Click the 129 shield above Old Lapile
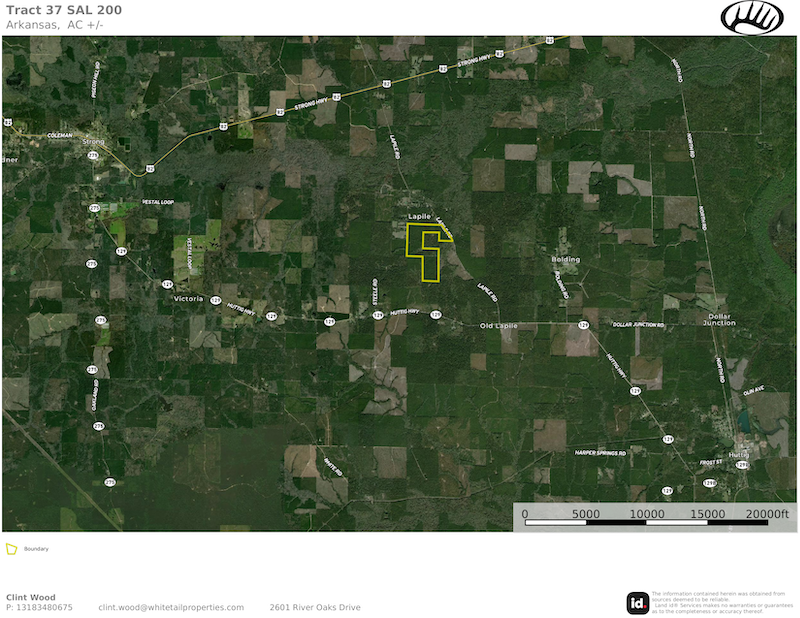This screenshot has width=800, height=618. tap(436, 315)
